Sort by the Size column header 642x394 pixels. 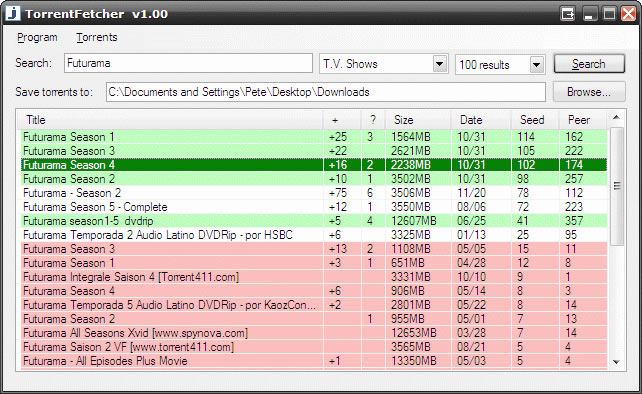418,120
